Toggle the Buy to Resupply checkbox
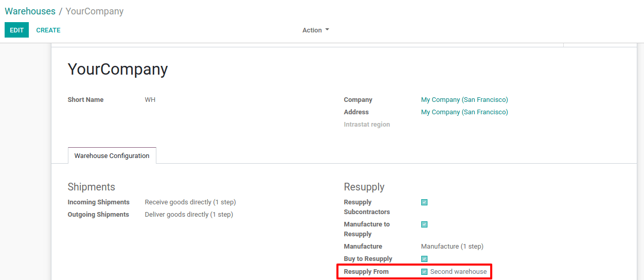 (424, 259)
